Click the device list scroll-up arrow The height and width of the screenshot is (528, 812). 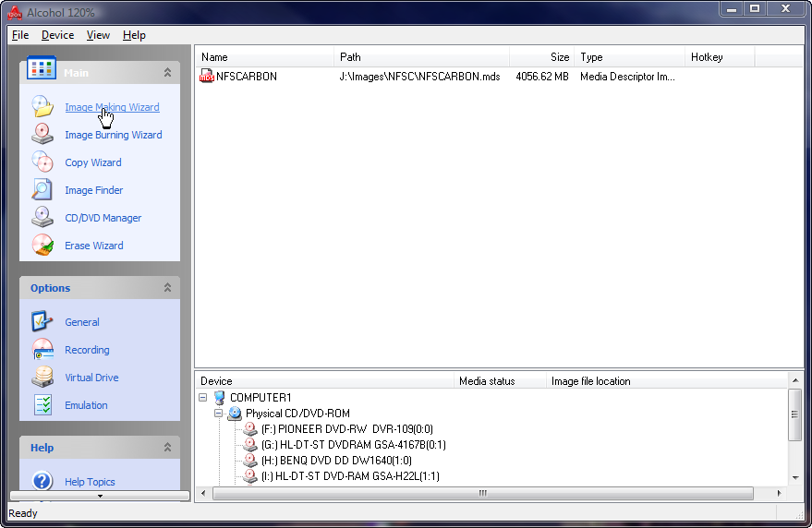click(x=795, y=380)
